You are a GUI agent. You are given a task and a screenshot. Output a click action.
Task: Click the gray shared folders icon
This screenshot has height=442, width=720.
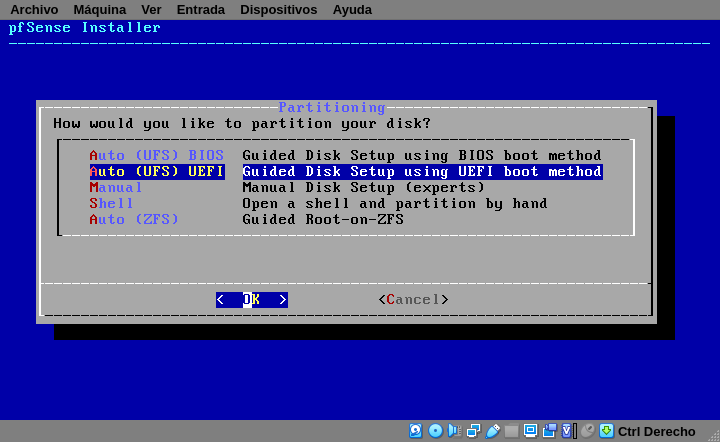pyautogui.click(x=511, y=431)
